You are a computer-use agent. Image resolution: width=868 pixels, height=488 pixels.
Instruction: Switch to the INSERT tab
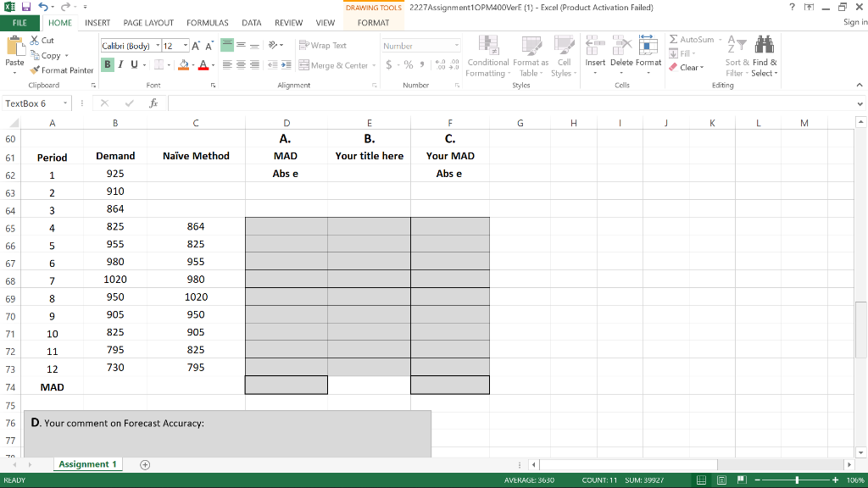click(x=97, y=23)
